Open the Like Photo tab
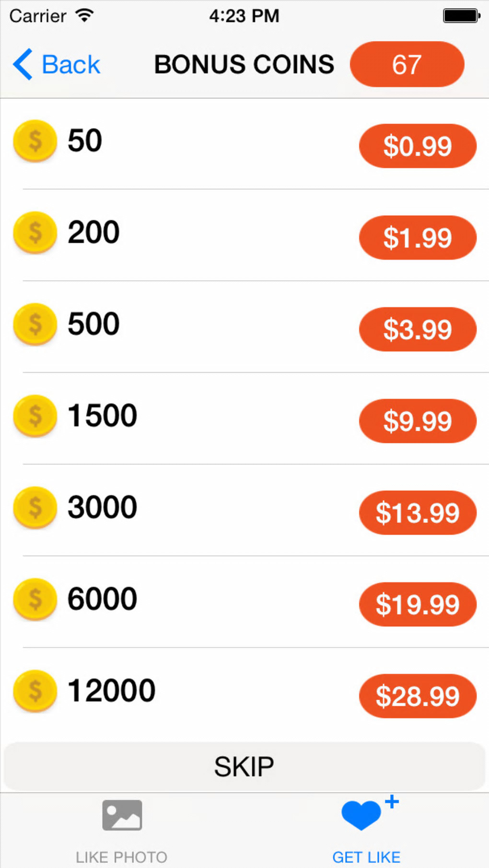The image size is (489, 868). click(x=122, y=832)
